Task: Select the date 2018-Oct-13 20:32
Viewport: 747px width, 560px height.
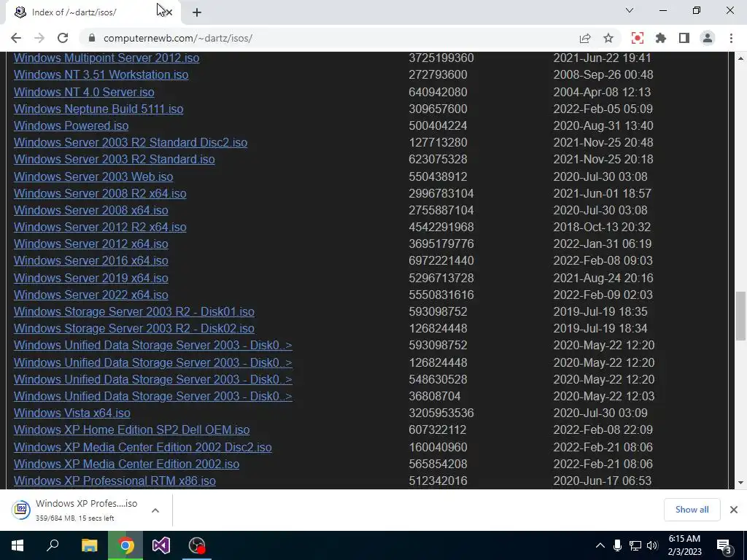Action: [x=602, y=227]
